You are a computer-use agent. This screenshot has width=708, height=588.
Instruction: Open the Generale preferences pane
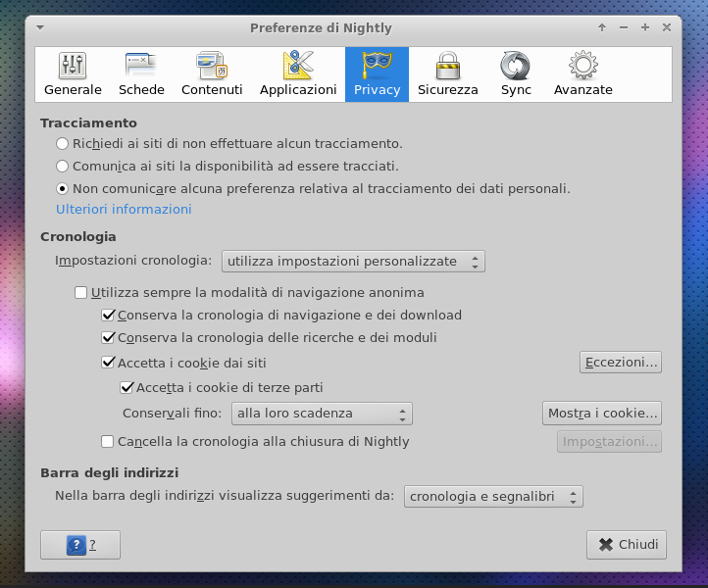tap(73, 74)
